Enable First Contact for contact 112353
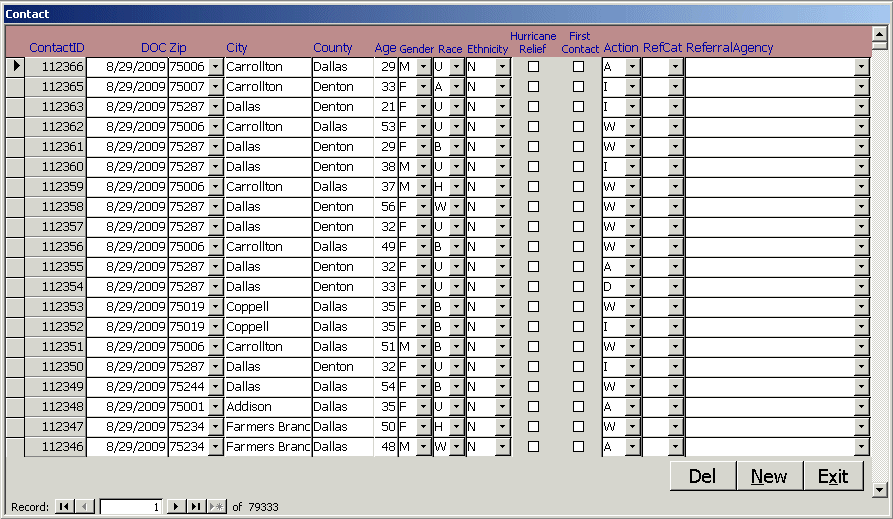 [578, 307]
